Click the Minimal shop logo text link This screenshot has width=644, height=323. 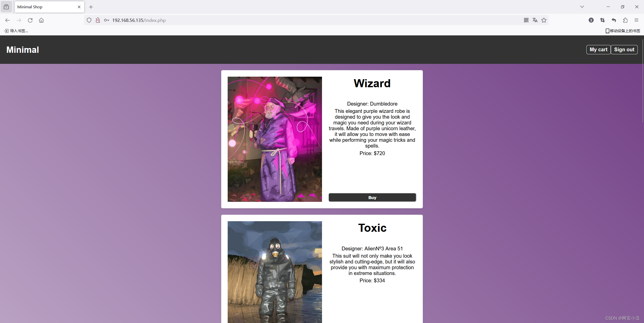point(23,50)
